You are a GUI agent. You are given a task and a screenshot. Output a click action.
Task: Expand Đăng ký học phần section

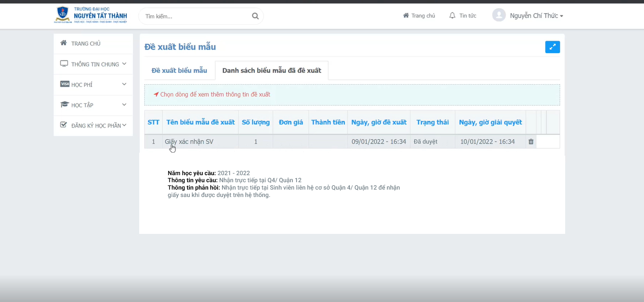93,125
